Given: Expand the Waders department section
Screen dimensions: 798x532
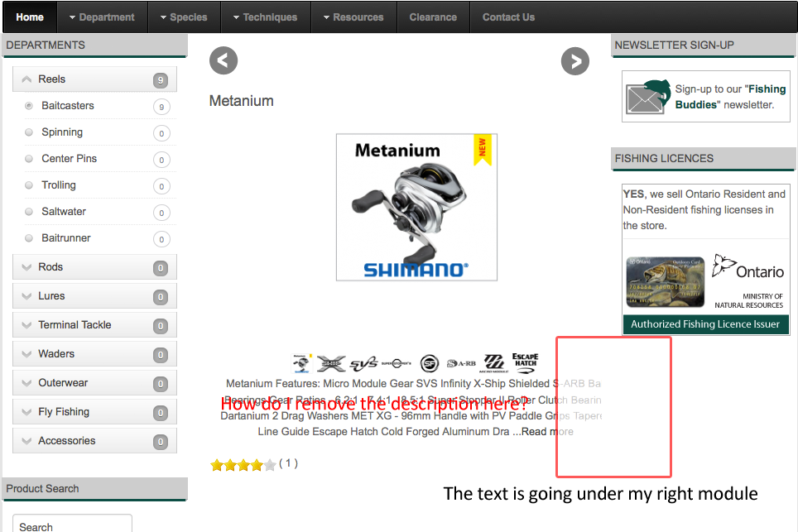Looking at the screenshot, I should 94,354.
